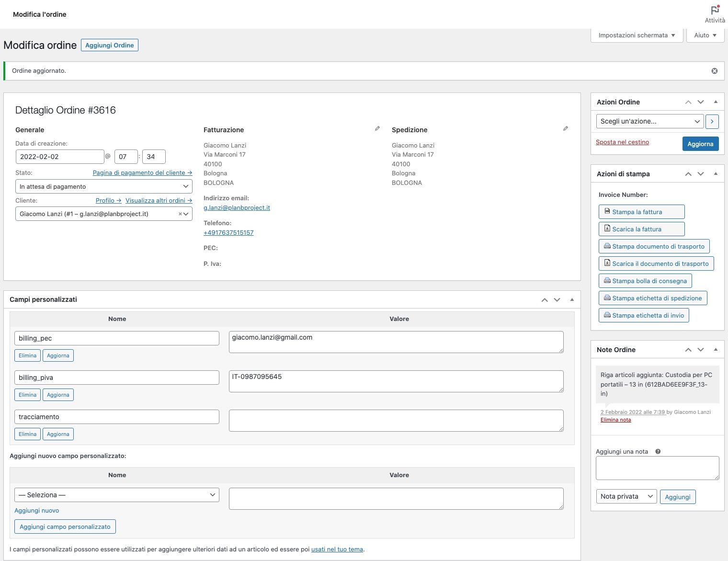The height and width of the screenshot is (561, 728).
Task: Edit shipping address with Spedizione pencil icon
Action: click(x=566, y=129)
